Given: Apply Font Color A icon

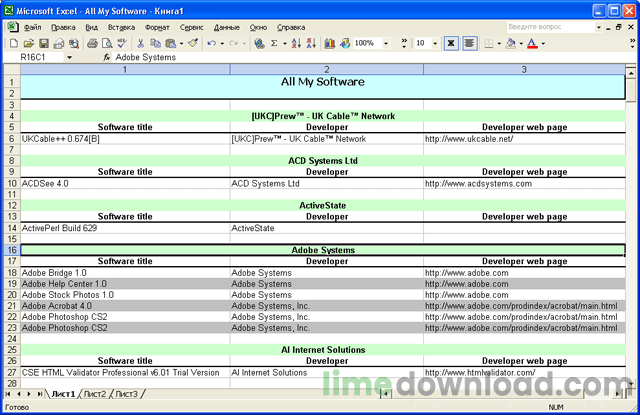Looking at the screenshot, I should pyautogui.click(x=532, y=43).
